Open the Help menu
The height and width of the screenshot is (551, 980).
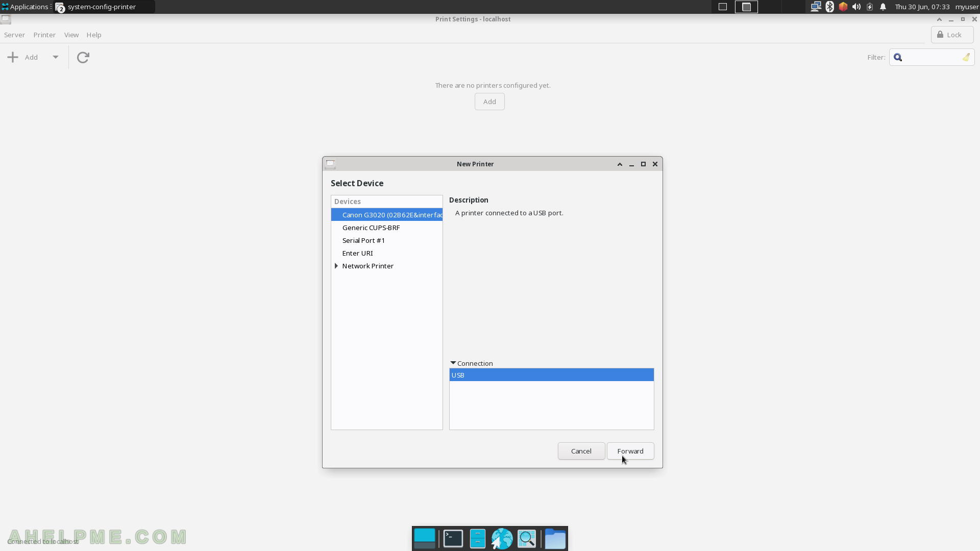point(94,35)
